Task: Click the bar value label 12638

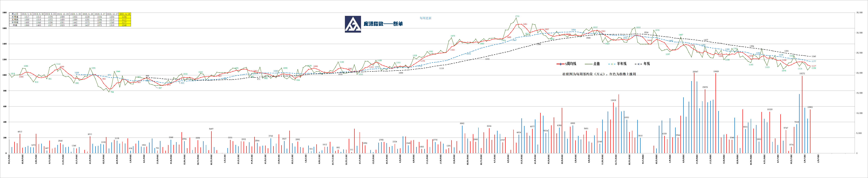Action: (614, 100)
